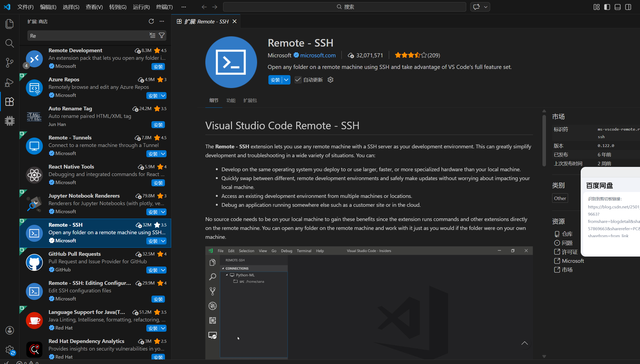Image resolution: width=640 pixels, height=364 pixels.
Task: Open the 选择(S) menu
Action: [71, 7]
